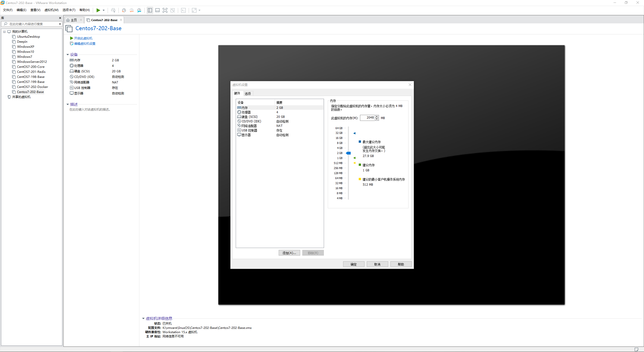644x352 pixels.
Task: Open 查看(V) menu
Action: pyautogui.click(x=35, y=10)
